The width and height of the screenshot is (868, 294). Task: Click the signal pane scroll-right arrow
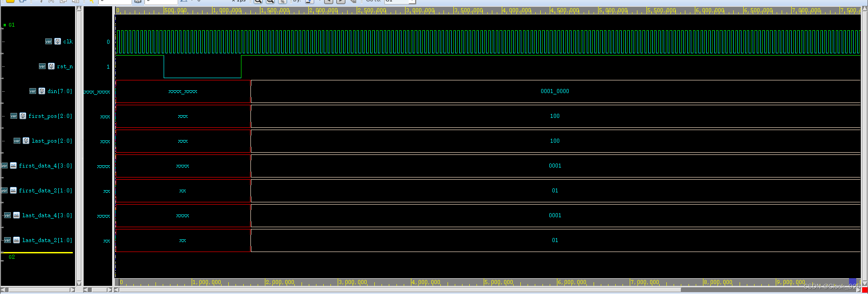point(72,290)
